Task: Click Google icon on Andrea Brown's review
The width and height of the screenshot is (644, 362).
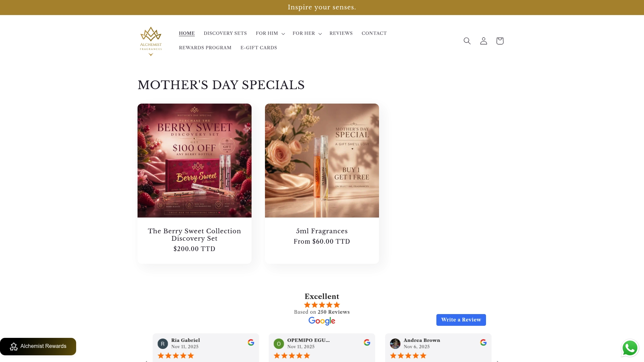Action: (483, 342)
